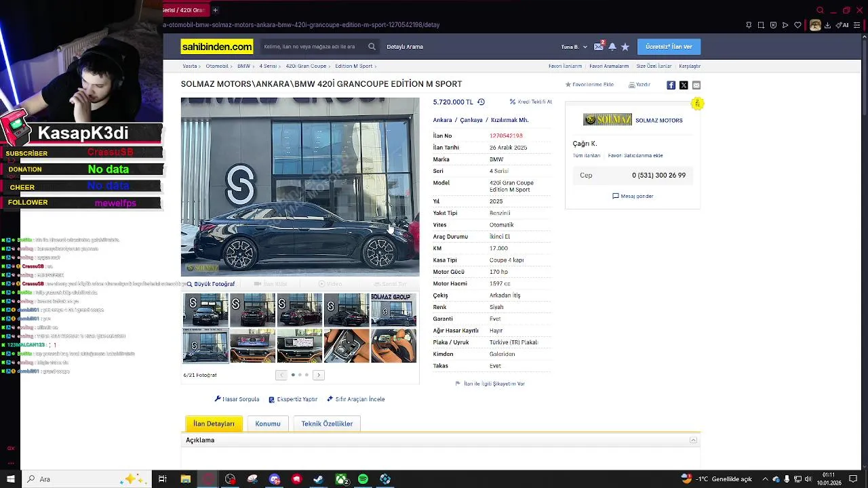
Task: Go to next photo thumbnail page
Action: click(319, 375)
